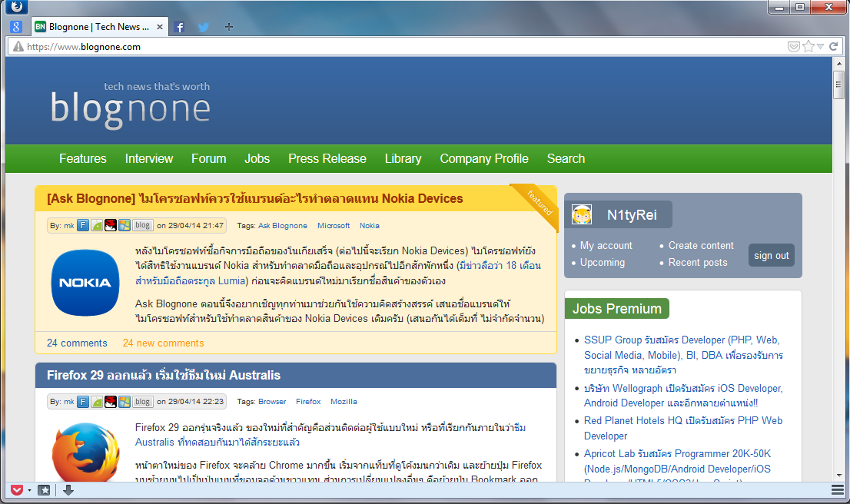Open the Mozilla tag
Viewport: 850px width, 504px height.
coord(344,402)
